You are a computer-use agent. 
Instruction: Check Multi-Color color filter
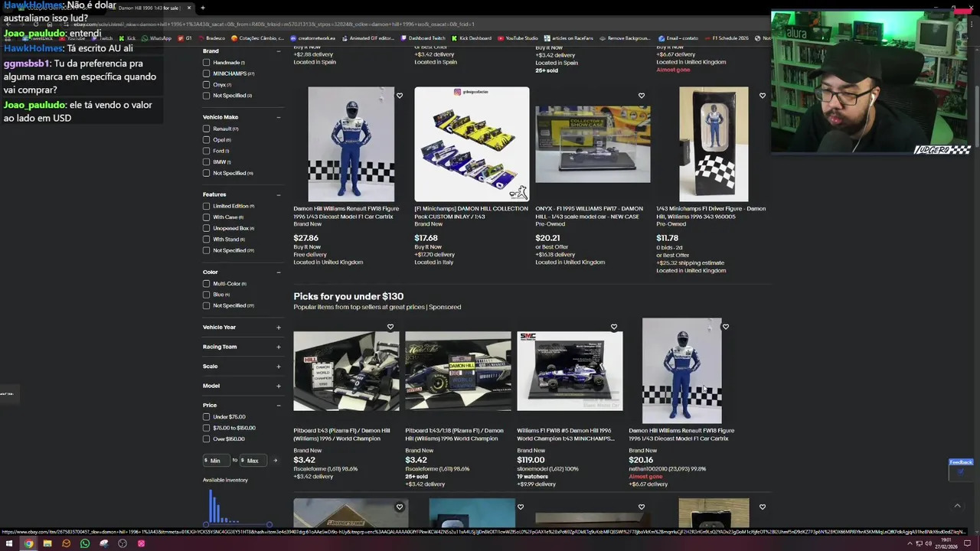pos(206,283)
